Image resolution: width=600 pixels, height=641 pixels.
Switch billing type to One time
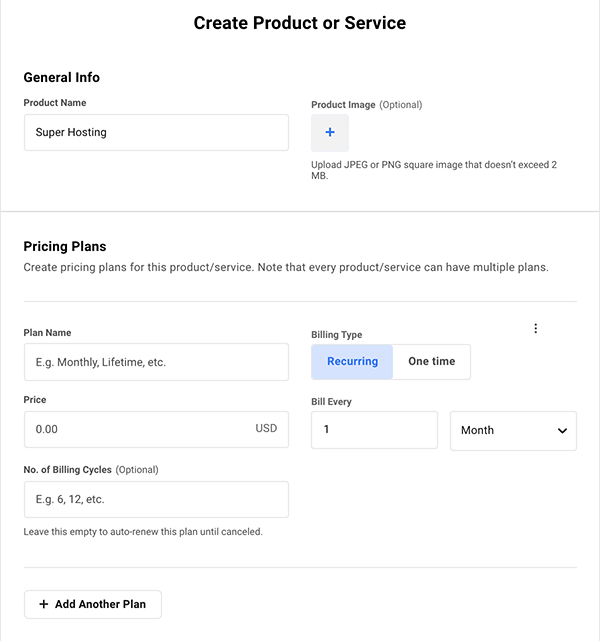[431, 362]
